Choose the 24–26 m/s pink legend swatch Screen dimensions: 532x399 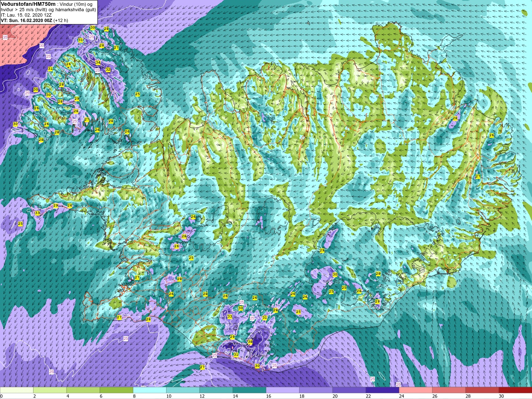416,390
